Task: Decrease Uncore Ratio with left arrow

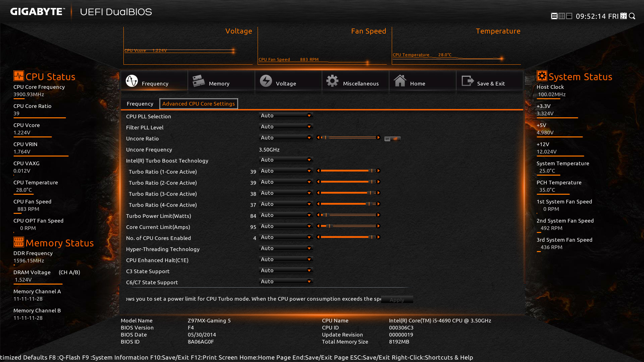Action: [x=318, y=137]
